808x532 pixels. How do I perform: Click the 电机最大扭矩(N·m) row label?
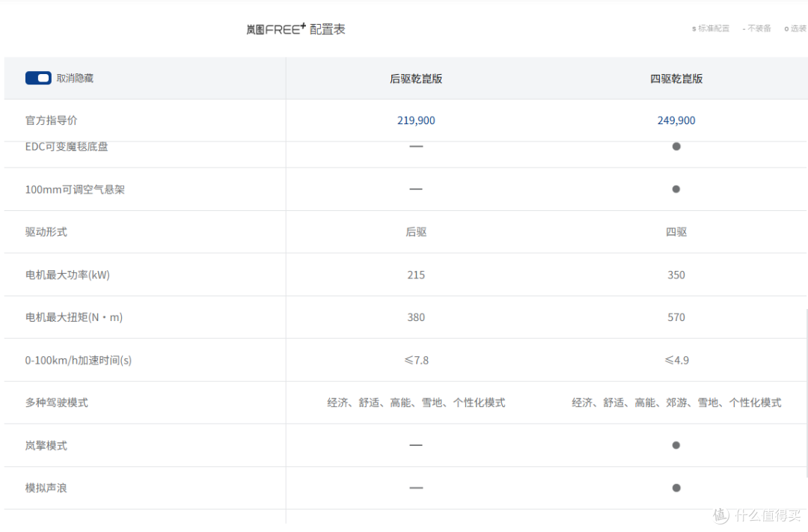pos(73,317)
